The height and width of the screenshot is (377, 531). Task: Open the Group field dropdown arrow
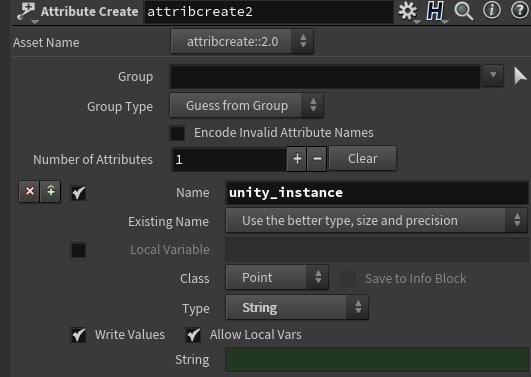click(493, 76)
